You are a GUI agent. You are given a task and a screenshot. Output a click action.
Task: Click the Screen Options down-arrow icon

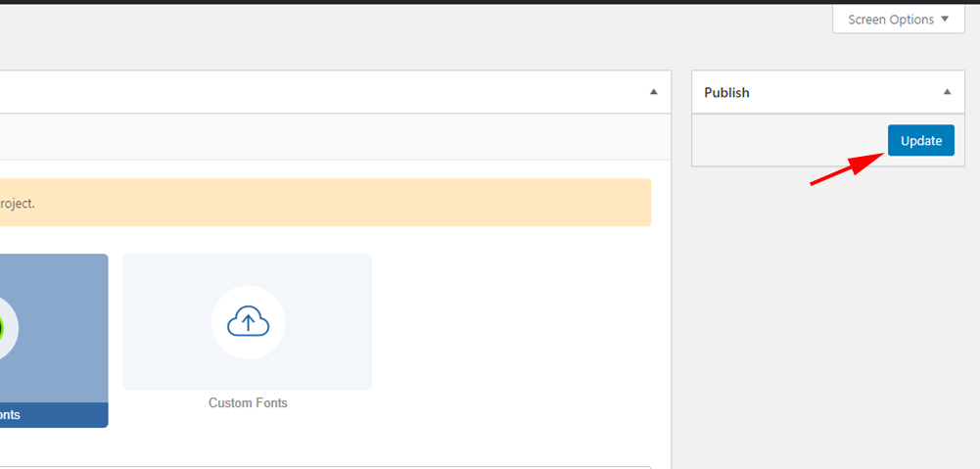click(x=944, y=20)
